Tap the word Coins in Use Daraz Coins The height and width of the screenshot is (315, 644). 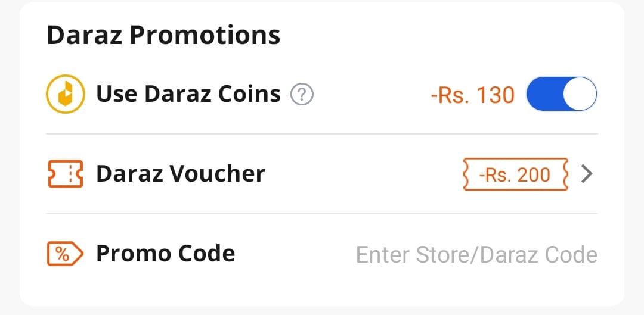coord(249,94)
